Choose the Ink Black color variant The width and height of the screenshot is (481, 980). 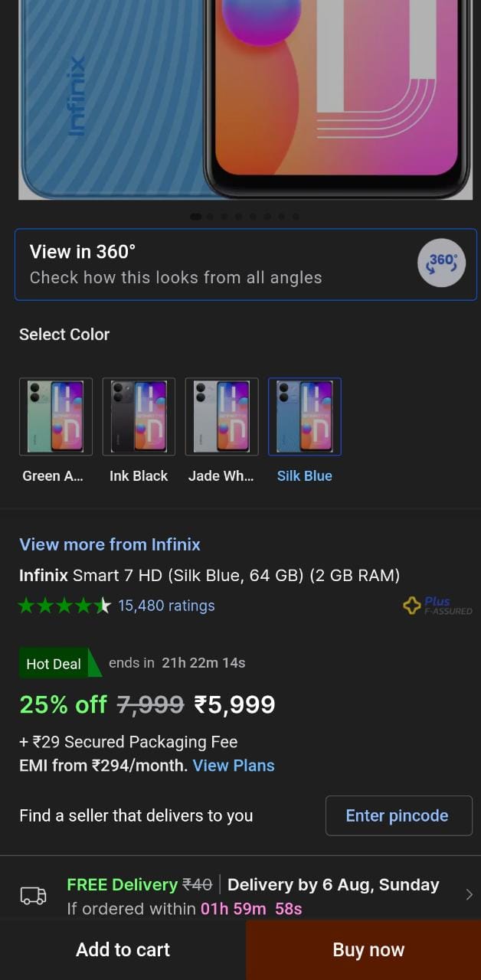point(139,416)
